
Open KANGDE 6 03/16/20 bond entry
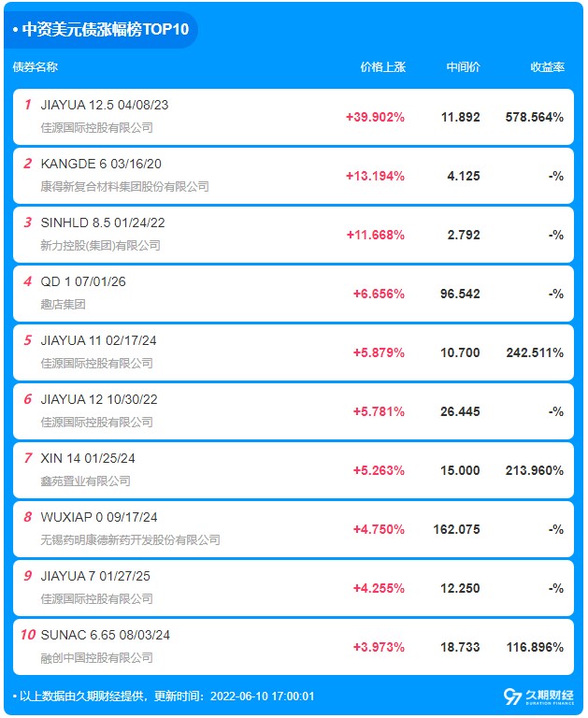294,176
